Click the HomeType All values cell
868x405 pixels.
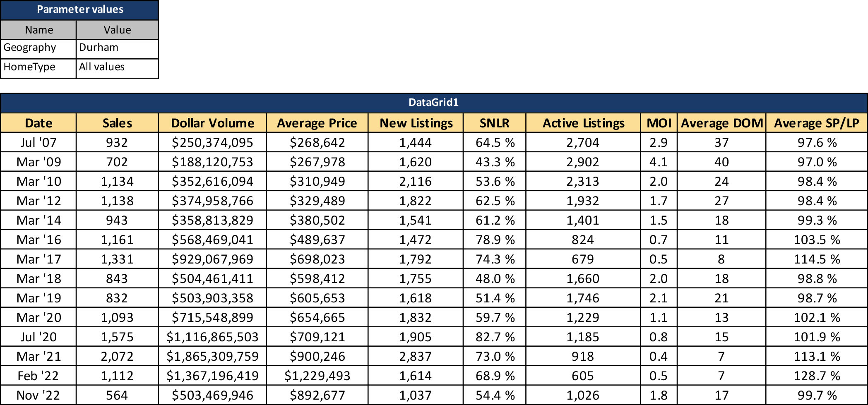pos(117,67)
